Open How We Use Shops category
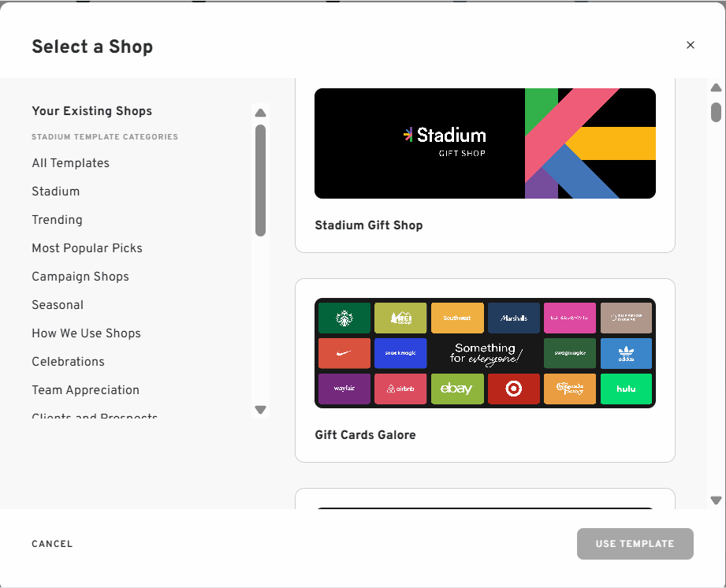This screenshot has height=588, width=726. tap(86, 333)
